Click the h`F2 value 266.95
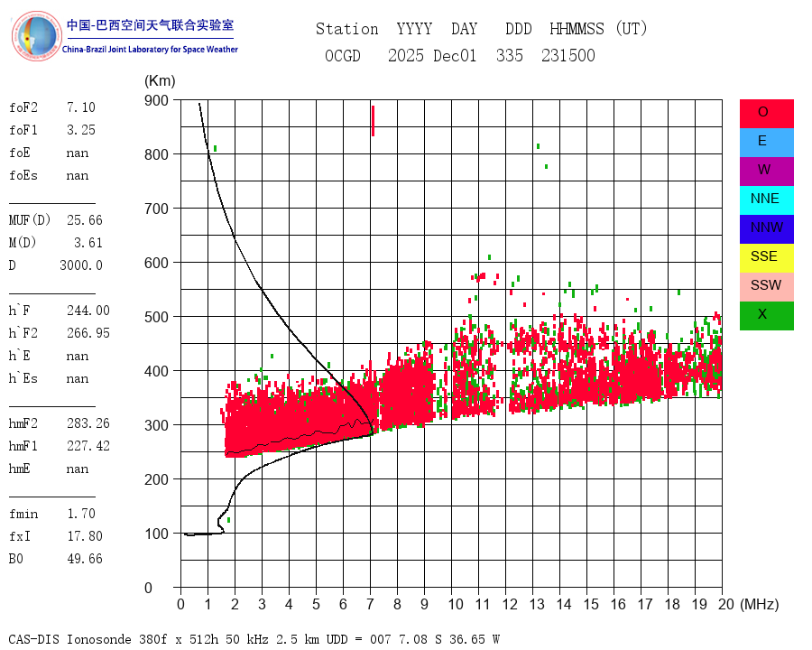This screenshot has width=812, height=650. click(88, 333)
